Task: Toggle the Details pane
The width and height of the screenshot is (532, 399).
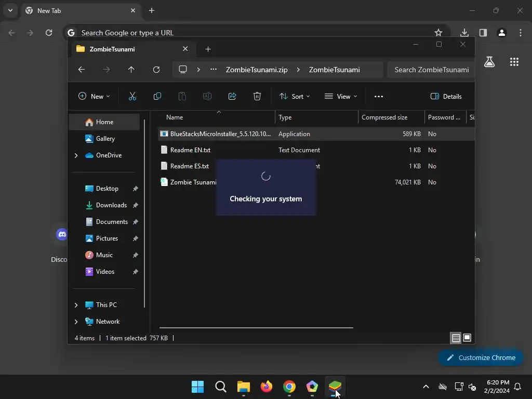Action: pyautogui.click(x=446, y=96)
